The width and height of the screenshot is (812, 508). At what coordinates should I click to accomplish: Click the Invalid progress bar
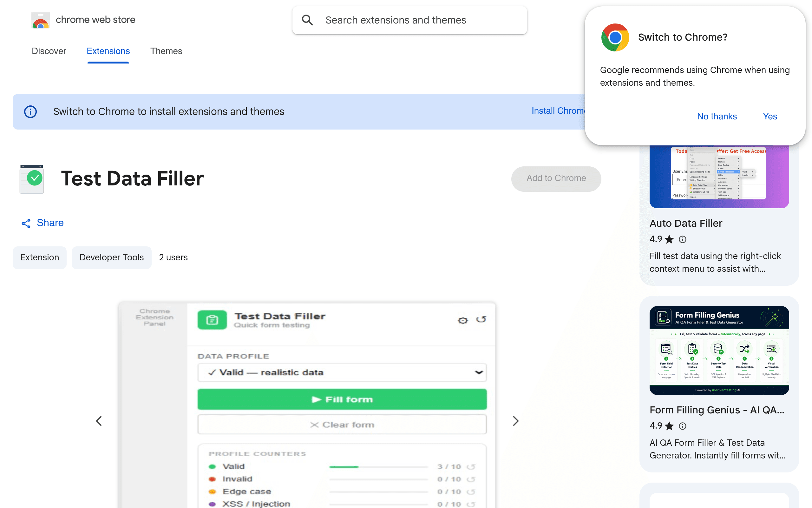pos(378,479)
